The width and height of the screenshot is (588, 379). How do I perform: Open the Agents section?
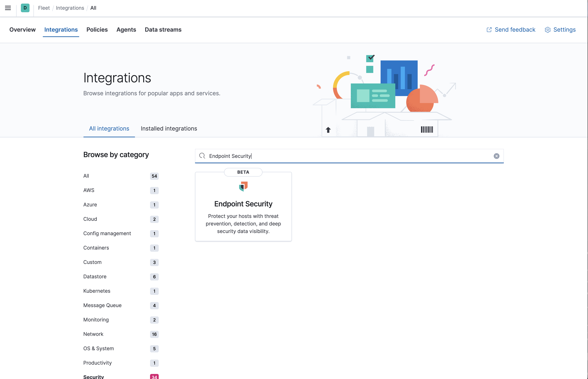126,30
